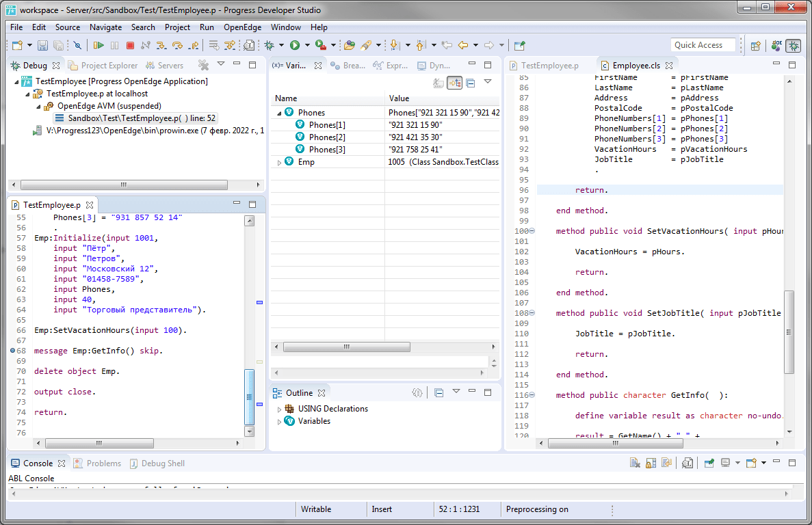This screenshot has width=812, height=525.
Task: Toggle Scroll Lock in the Console toolbar
Action: [x=651, y=463]
